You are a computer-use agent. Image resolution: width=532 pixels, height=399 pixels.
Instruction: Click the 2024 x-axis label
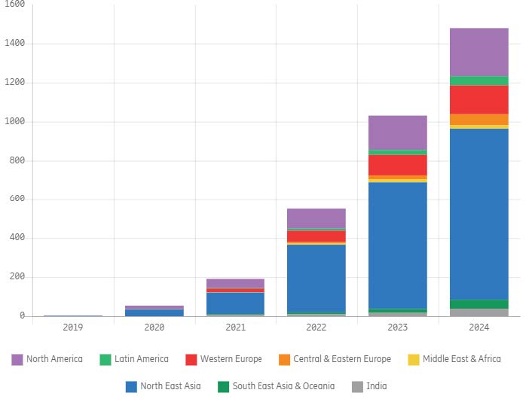coord(479,327)
